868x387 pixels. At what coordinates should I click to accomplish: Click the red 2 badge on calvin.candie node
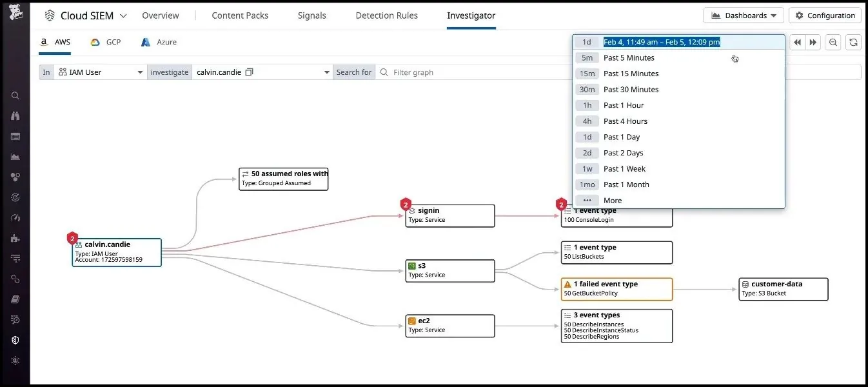[x=72, y=239]
